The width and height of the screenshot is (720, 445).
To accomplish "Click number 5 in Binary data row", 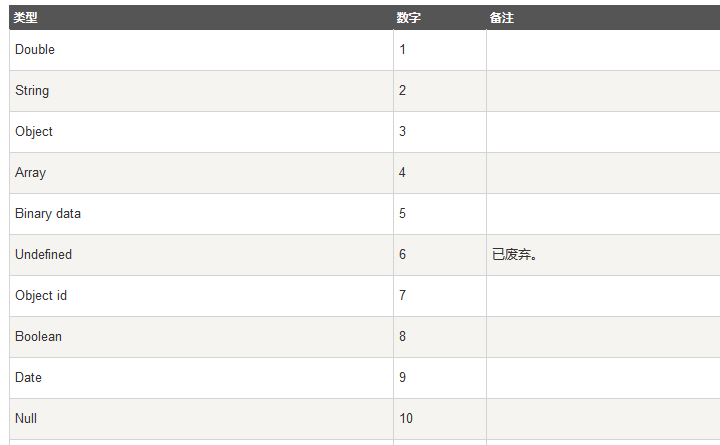I will (402, 214).
